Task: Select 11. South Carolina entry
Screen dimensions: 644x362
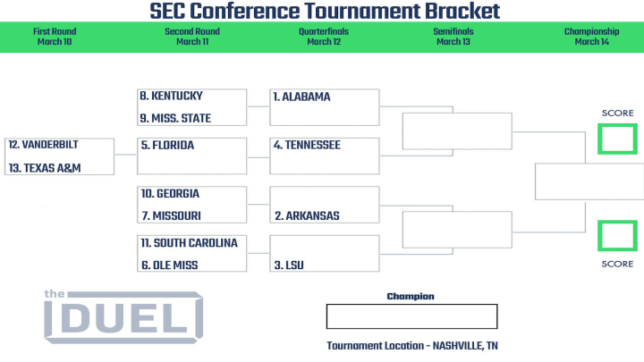Action: pos(190,243)
